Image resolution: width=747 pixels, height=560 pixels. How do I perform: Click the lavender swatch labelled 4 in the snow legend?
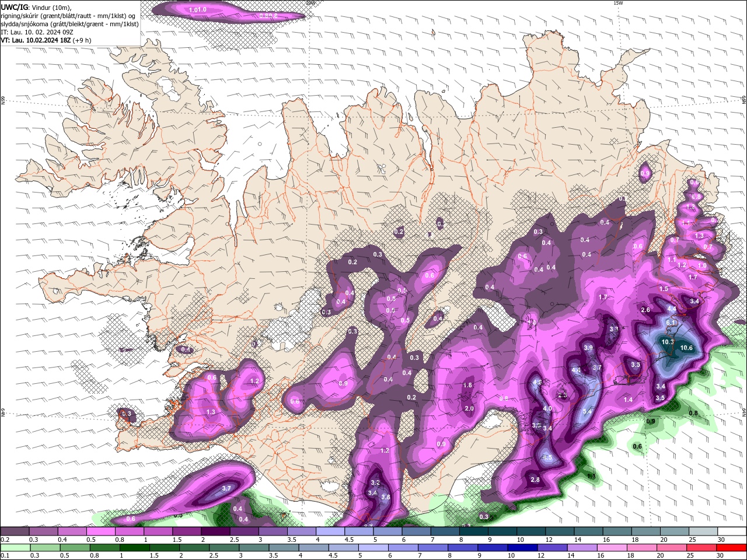330,531
